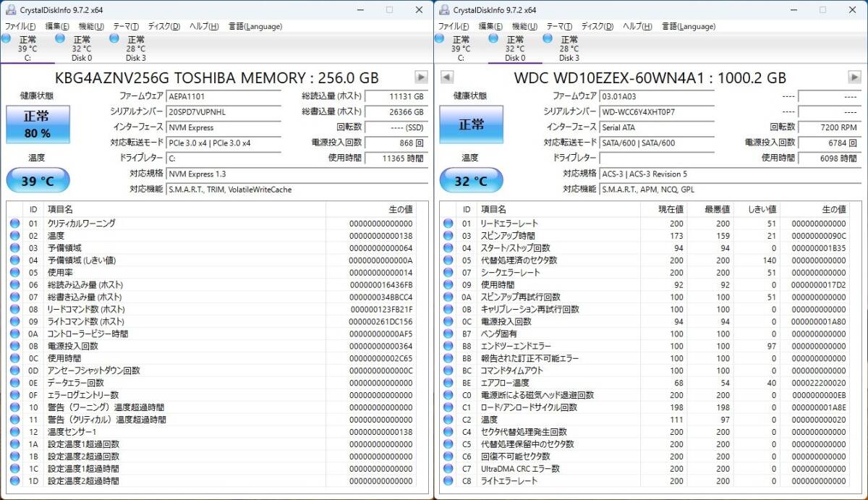Switch to Disk 3 tab in TOSHIBA window

tap(135, 48)
